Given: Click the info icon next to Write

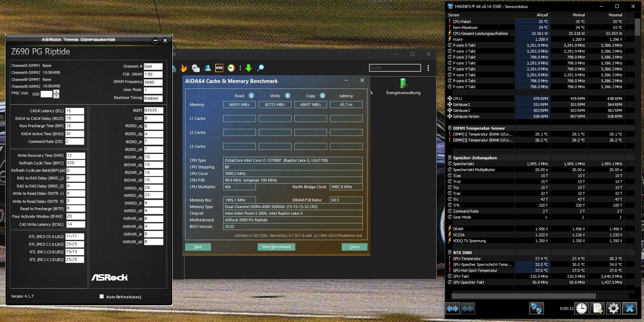Looking at the screenshot, I should [x=288, y=95].
